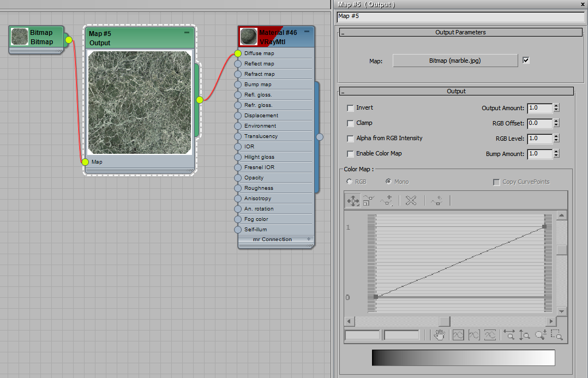Screen dimensions: 588x378
Task: Enable the Clamp option
Action: [350, 123]
